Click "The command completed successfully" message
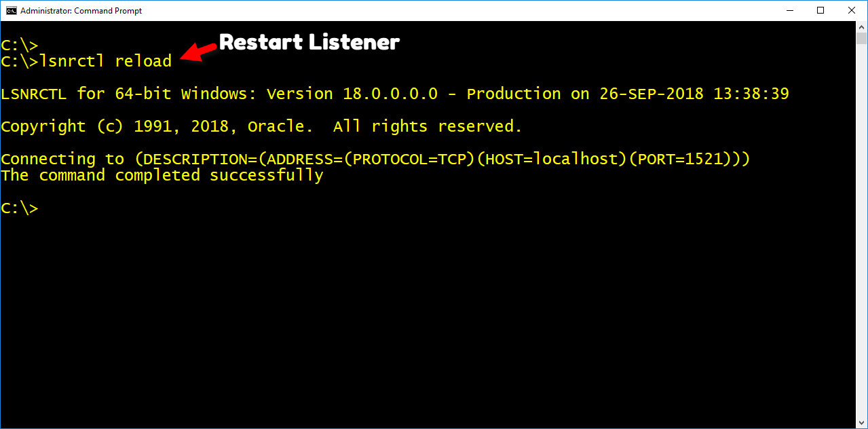The height and width of the screenshot is (429, 868). click(x=162, y=175)
